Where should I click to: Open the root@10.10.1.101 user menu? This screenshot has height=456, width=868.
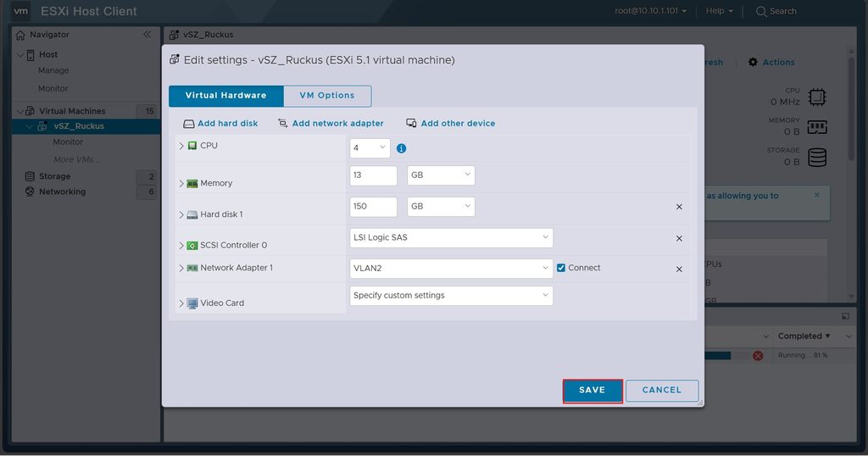[650, 11]
